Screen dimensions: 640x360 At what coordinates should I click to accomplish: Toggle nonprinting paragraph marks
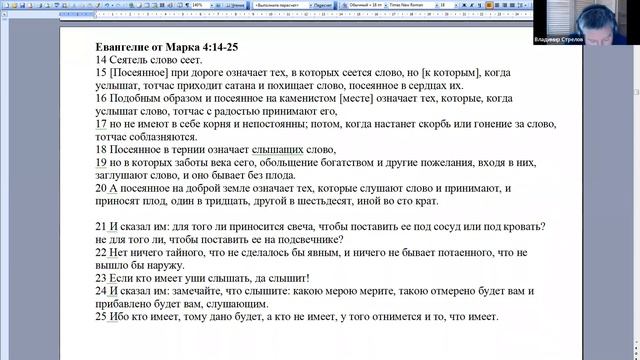[x=187, y=5]
